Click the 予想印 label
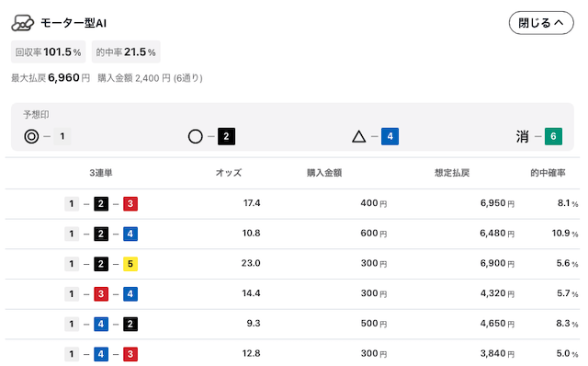Screen dimensions: 588x366 [36, 115]
